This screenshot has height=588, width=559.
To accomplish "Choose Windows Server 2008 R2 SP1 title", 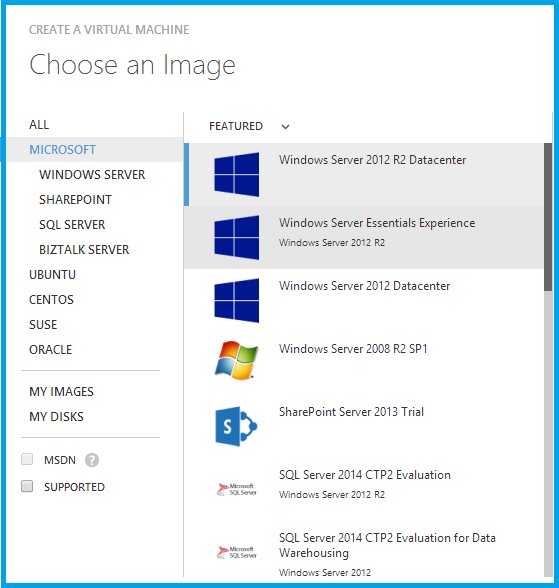I will pos(353,349).
